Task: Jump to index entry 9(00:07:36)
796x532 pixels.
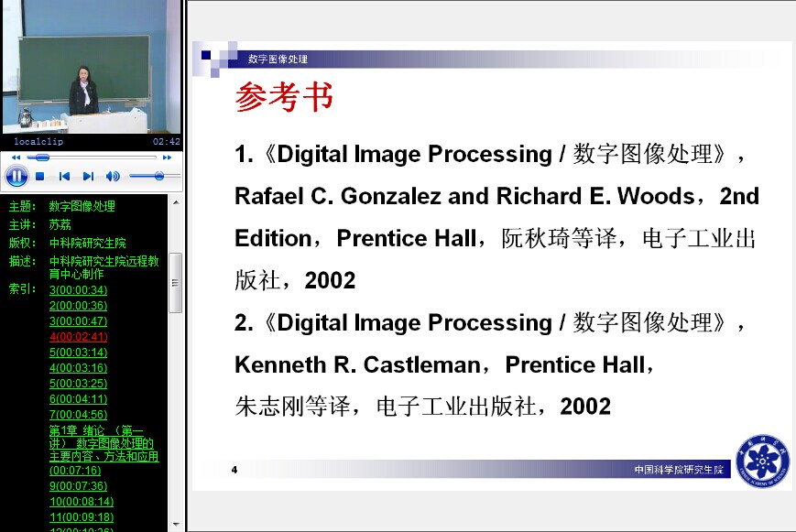Action: pos(78,486)
